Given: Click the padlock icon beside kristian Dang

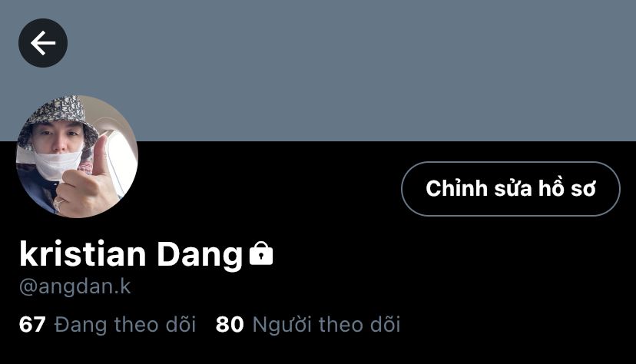Looking at the screenshot, I should [261, 253].
